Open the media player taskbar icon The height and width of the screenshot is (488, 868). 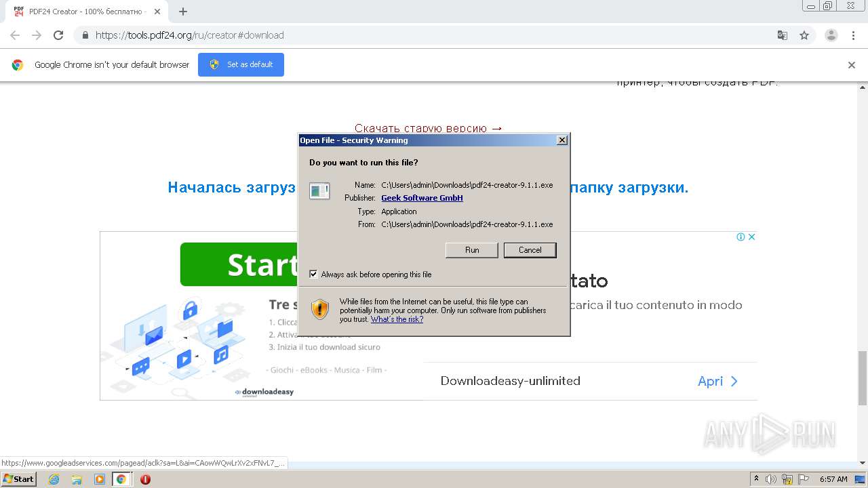[x=100, y=479]
